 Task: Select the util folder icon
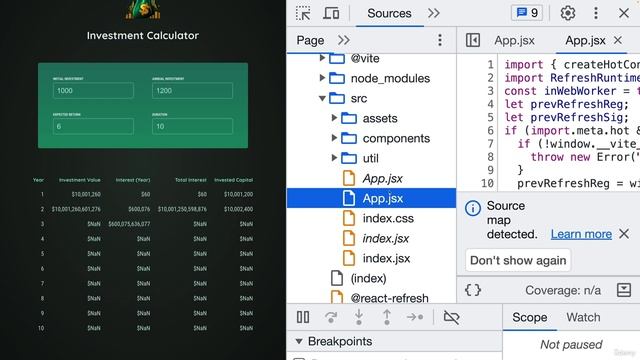[349, 158]
